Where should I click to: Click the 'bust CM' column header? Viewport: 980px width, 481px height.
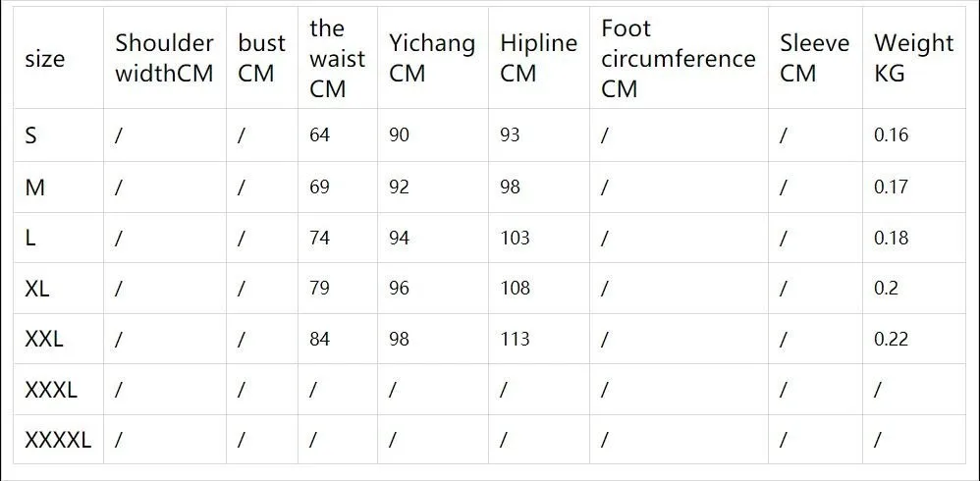[262, 58]
